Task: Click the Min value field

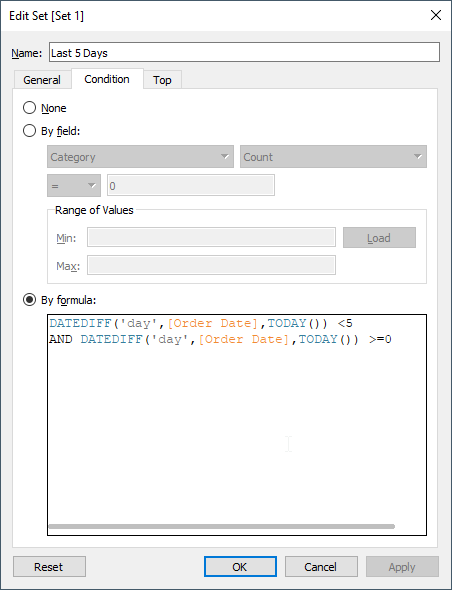Action: [211, 237]
